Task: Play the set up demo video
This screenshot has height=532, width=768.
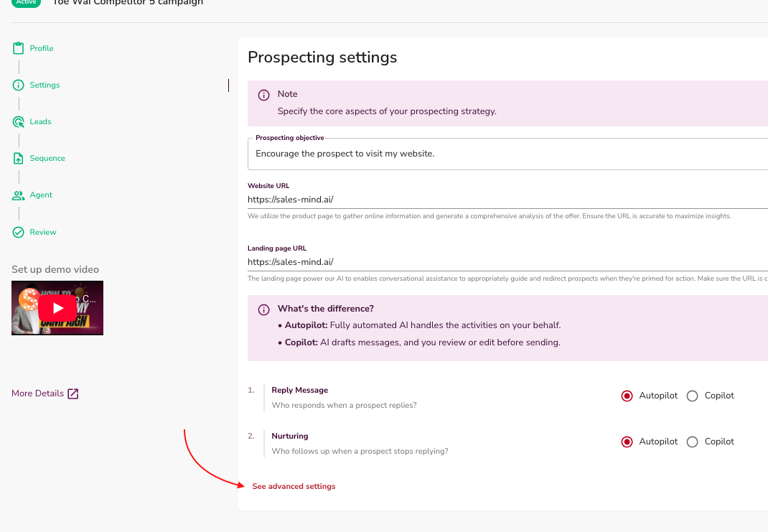Action: (x=57, y=308)
